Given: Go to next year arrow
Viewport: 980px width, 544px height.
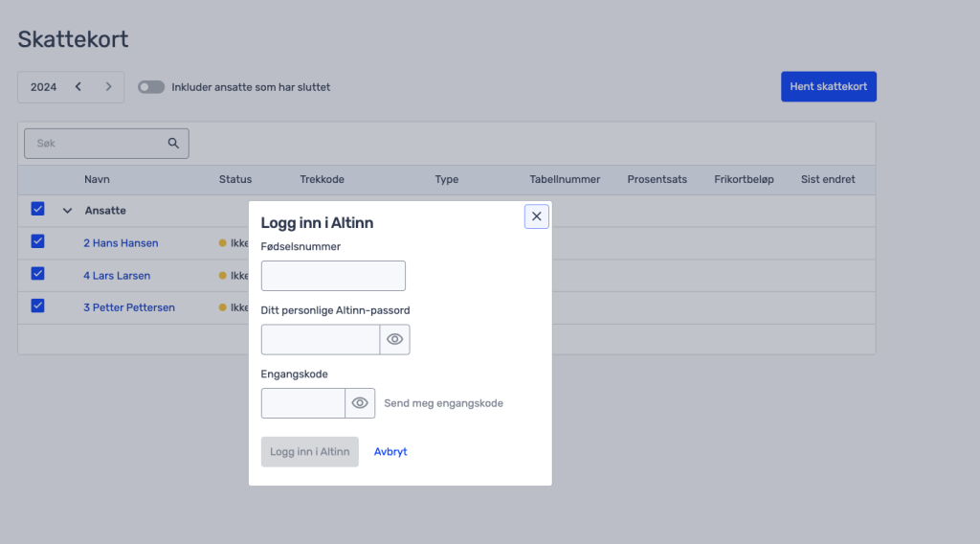Looking at the screenshot, I should [x=108, y=87].
